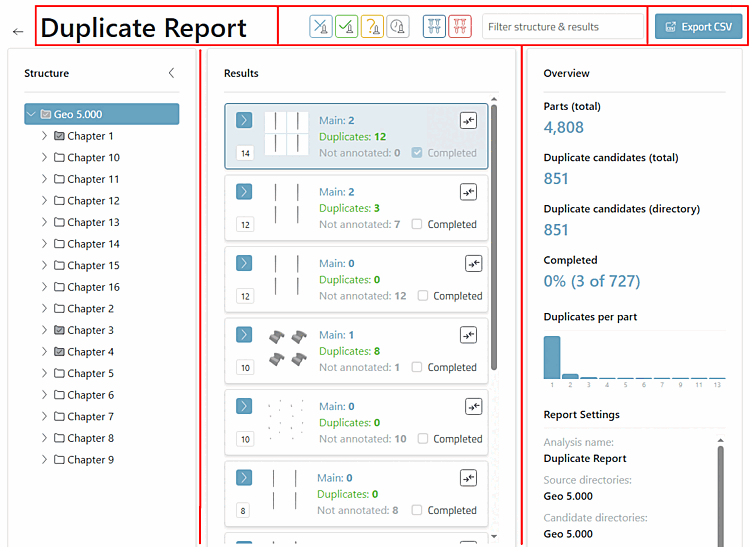Collapse the Structure panel using its chevron
Viewport: 750px width, 547px height.
(172, 73)
